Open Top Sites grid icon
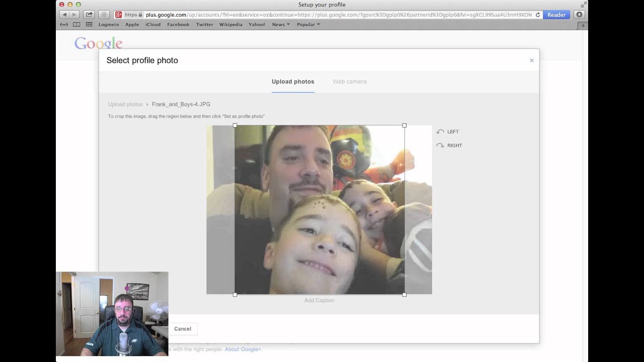Viewport: 644px width, 362px height. (x=89, y=24)
